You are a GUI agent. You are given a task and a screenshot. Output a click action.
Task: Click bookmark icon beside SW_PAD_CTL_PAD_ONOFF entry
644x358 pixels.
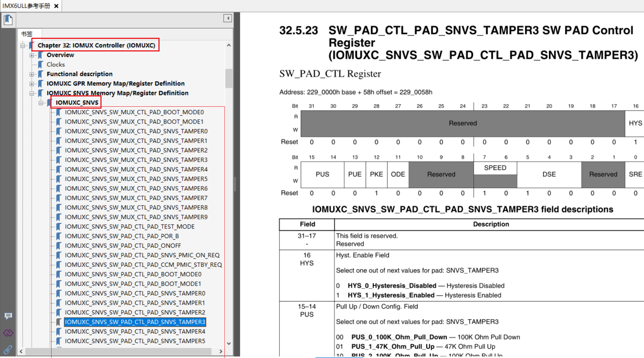pos(58,246)
